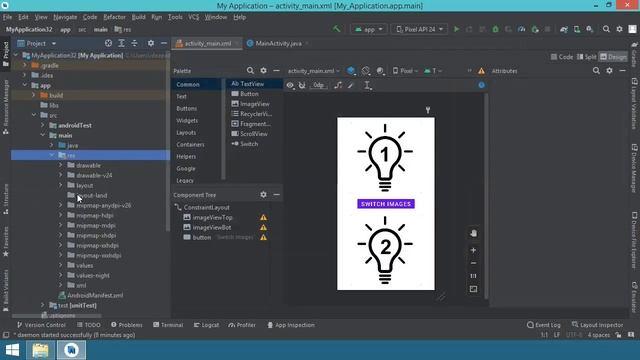Screen dimensions: 640x360
Task: Collapse the res folder
Action: [52, 155]
